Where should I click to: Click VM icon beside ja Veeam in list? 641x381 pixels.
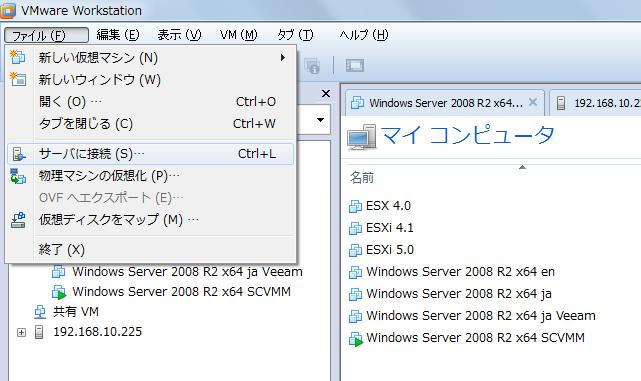(x=356, y=316)
